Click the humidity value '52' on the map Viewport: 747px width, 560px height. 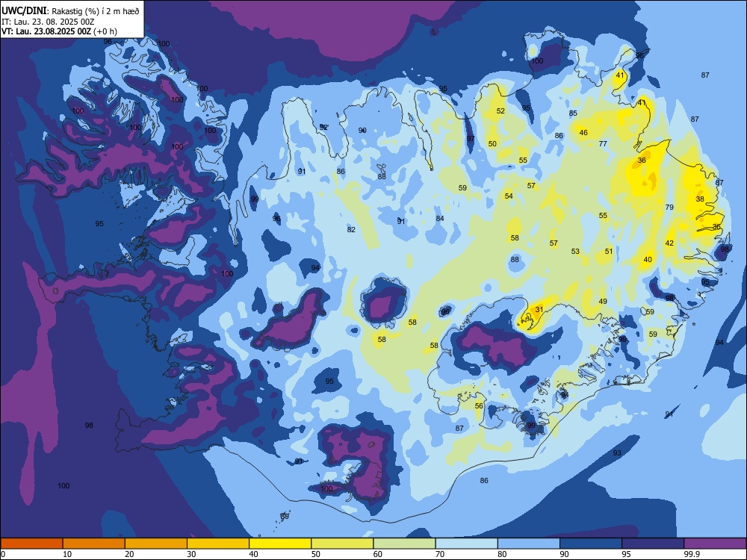tap(500, 111)
